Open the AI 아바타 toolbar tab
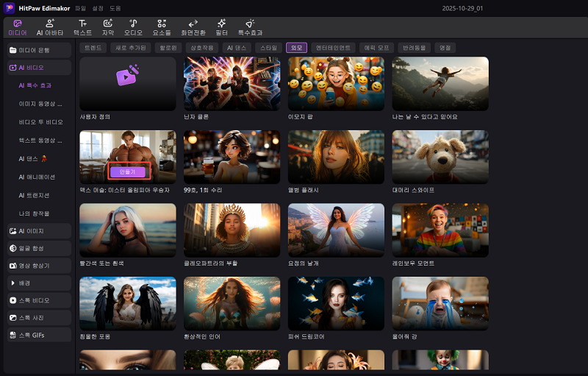588x376 pixels. click(x=49, y=27)
